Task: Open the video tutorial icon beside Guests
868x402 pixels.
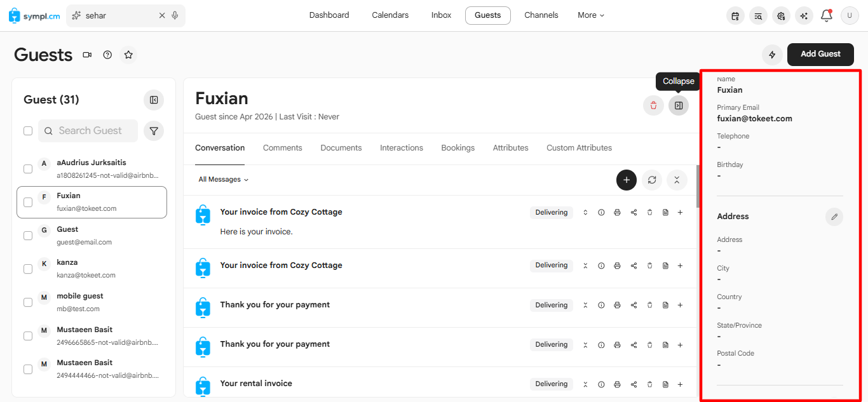Action: 87,55
